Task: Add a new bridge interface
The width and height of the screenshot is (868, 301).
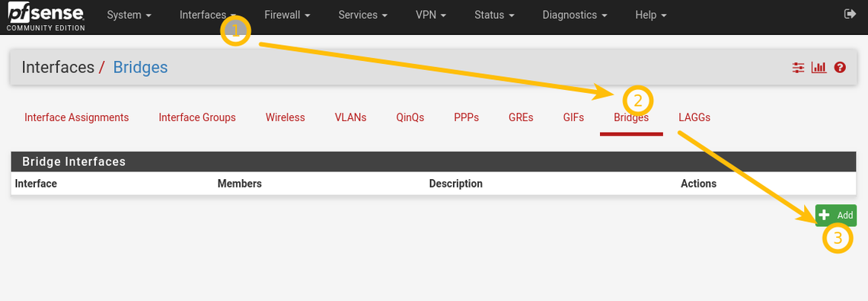Action: [x=835, y=215]
